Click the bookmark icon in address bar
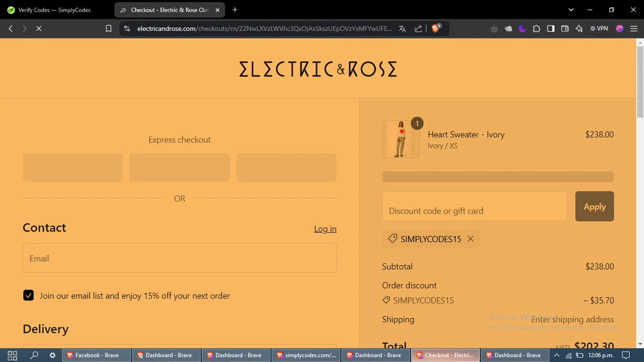 pyautogui.click(x=109, y=28)
